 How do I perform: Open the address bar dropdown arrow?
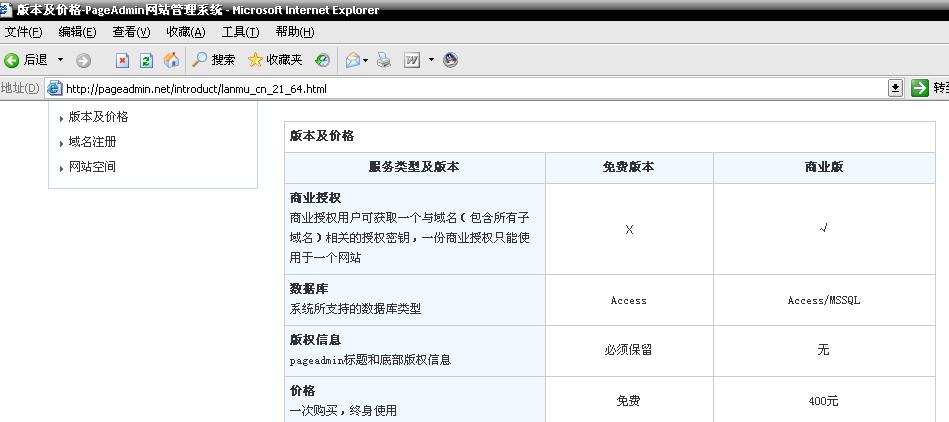tap(895, 89)
